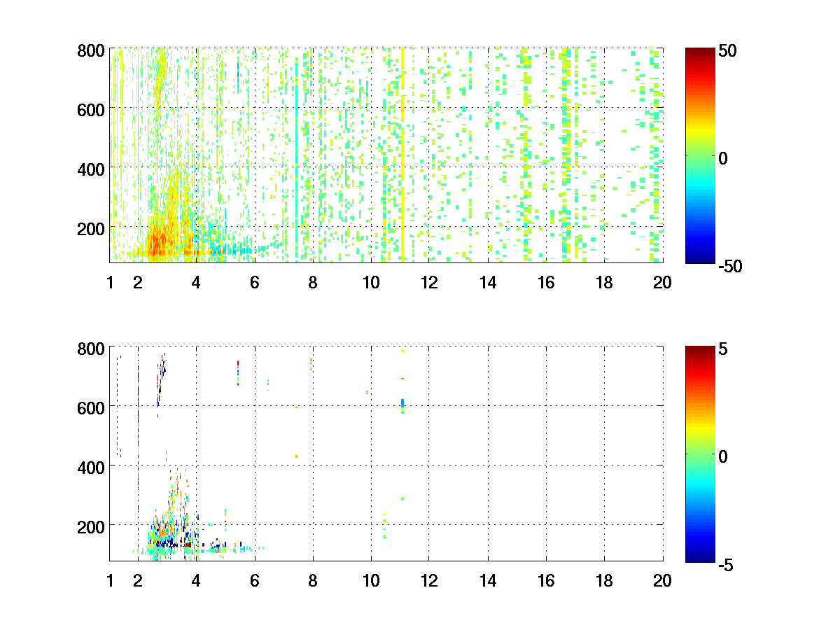Image resolution: width=840 pixels, height=630 pixels.
Task: Click the bottom plot's colorbar
Action: pos(700,453)
